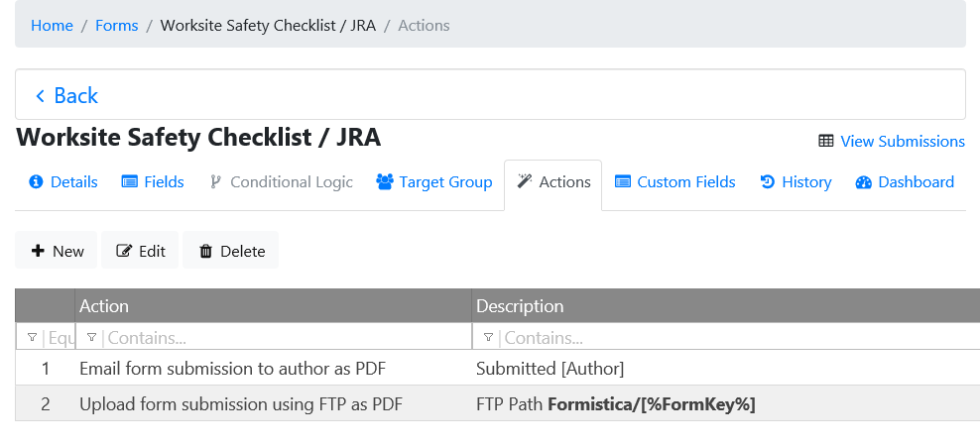Click the Fields tab icon

tap(129, 182)
